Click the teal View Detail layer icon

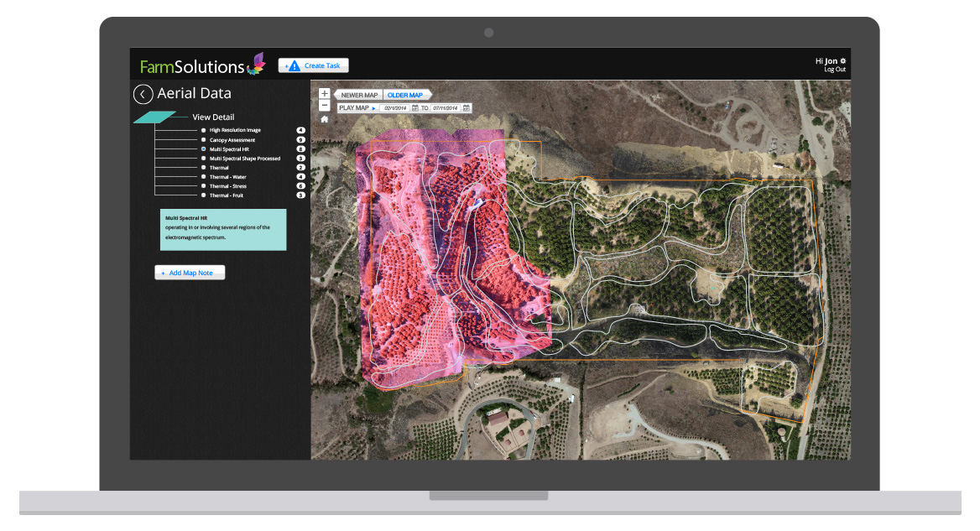[154, 117]
